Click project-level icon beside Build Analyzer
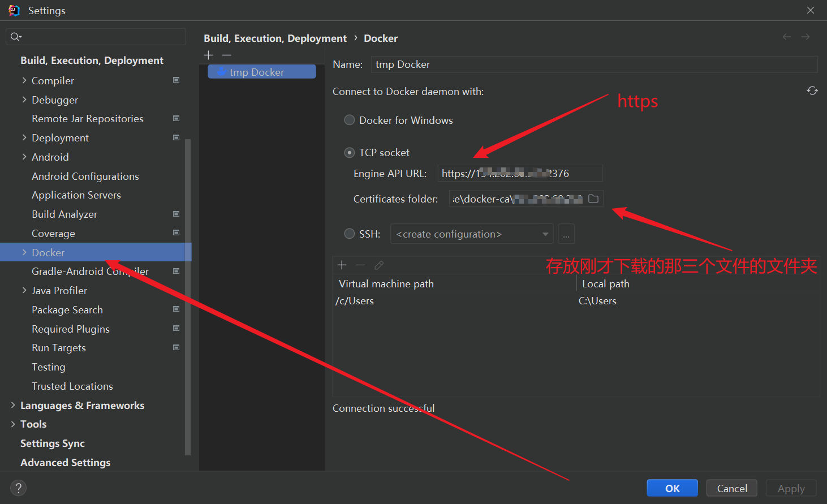 point(176,214)
